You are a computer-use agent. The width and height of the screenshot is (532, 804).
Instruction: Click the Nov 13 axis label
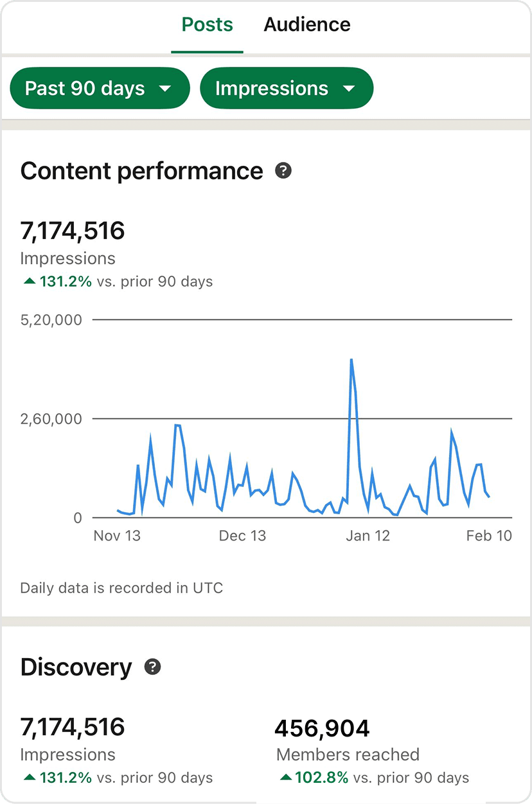pos(117,536)
